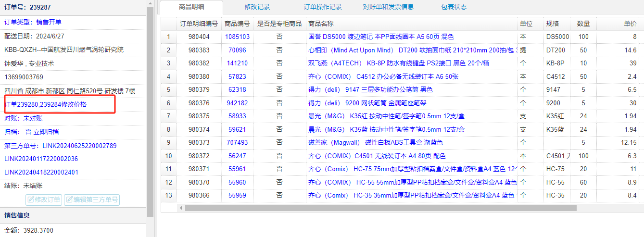Open product number 57823
Image resolution: width=644 pixels, height=237 pixels.
coord(237,76)
